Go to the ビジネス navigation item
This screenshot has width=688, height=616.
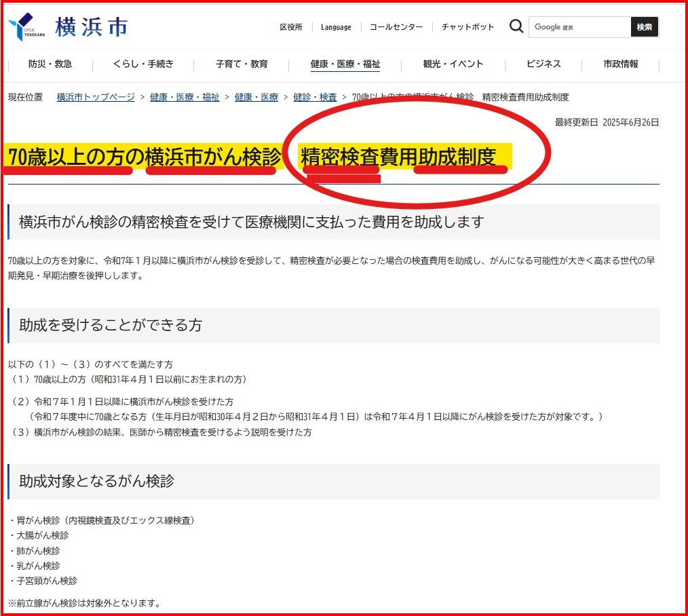[543, 64]
